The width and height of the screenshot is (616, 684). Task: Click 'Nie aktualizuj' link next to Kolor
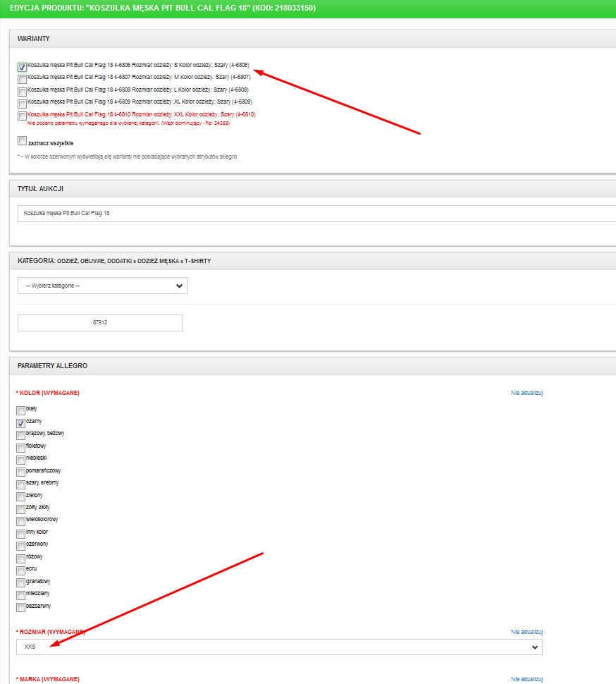pyautogui.click(x=526, y=393)
